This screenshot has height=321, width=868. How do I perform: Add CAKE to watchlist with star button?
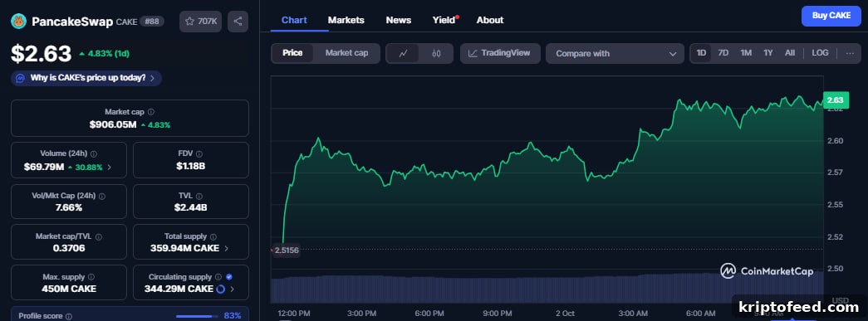click(200, 21)
